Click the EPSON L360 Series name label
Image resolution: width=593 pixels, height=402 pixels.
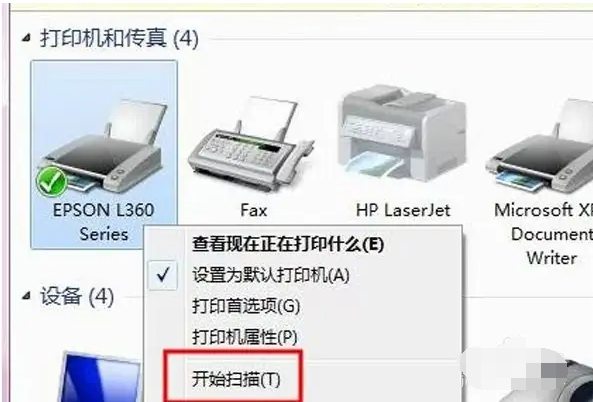(104, 222)
